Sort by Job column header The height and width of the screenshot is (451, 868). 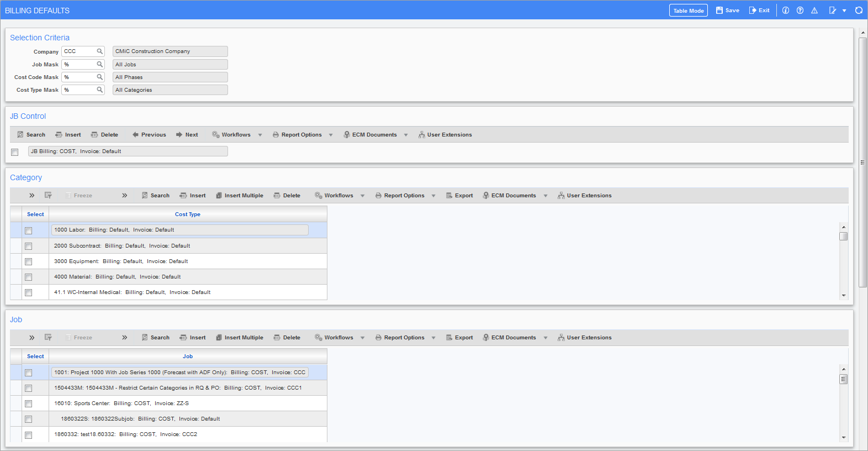tap(188, 356)
